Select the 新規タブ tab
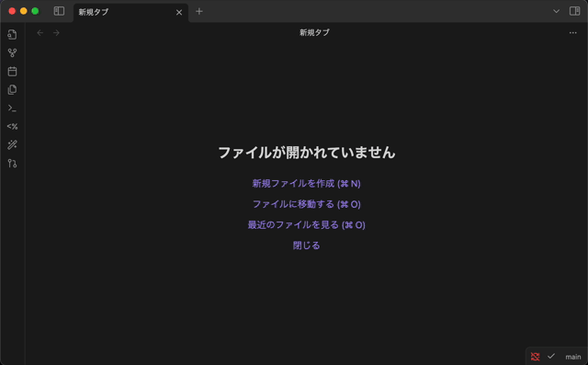The image size is (588, 365). (x=130, y=12)
